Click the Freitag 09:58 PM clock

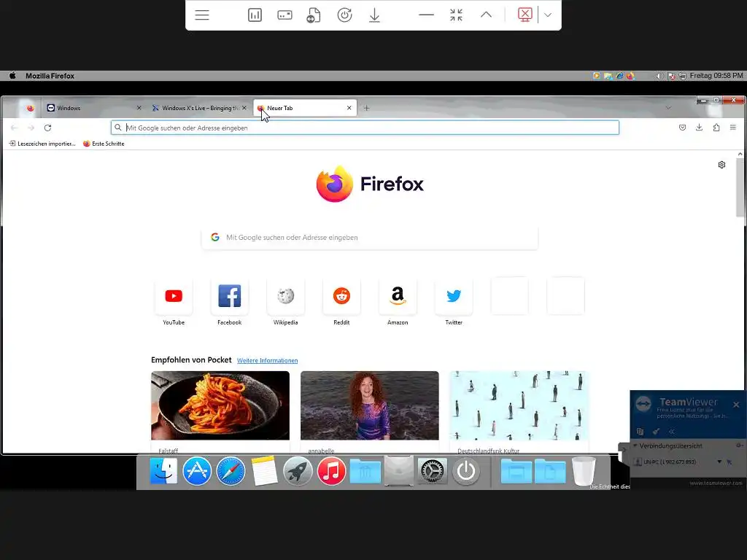[716, 76]
